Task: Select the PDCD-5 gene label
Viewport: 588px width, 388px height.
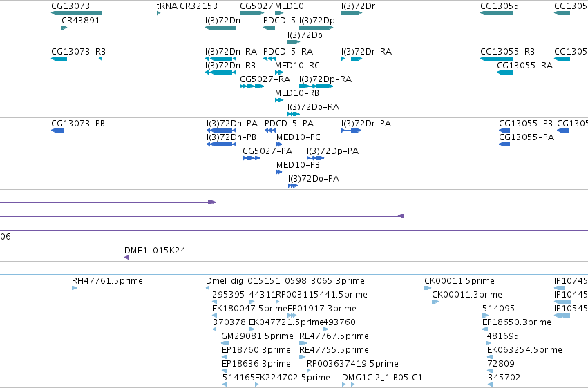Action: click(x=279, y=20)
